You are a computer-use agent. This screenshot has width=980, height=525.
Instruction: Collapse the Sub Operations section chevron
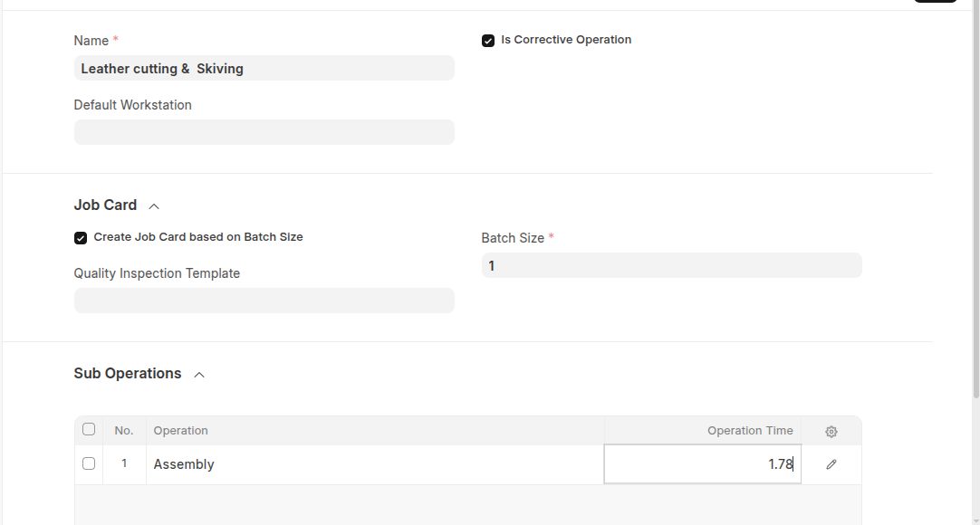click(x=199, y=375)
